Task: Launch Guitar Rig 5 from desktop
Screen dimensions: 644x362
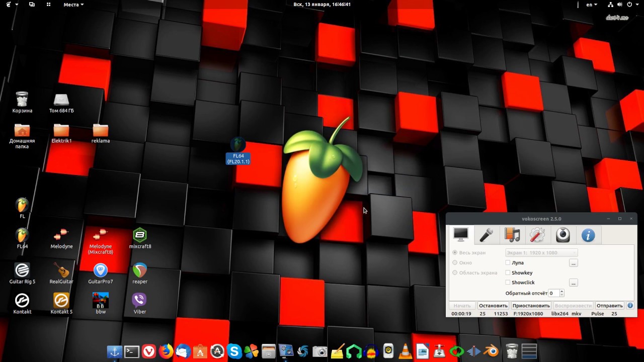Action: [x=22, y=274]
